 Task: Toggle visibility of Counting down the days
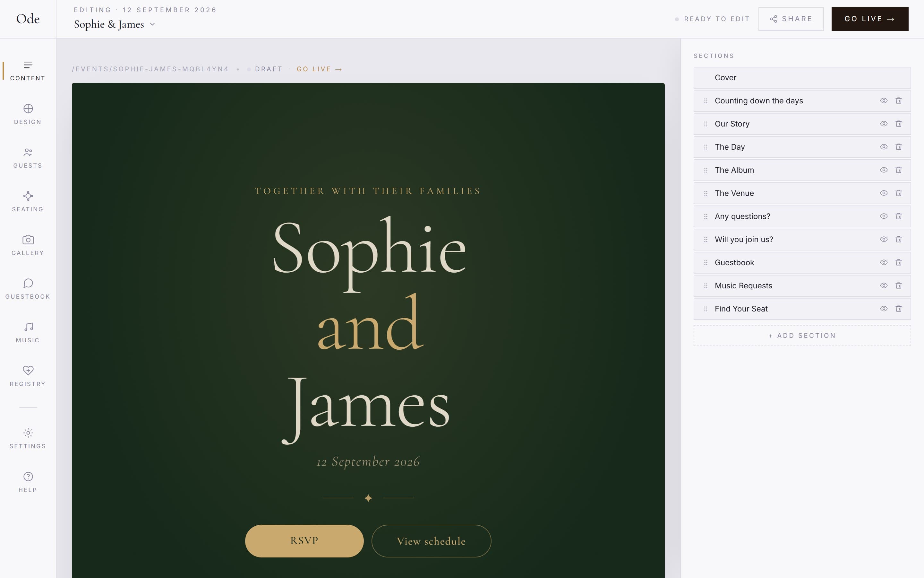[x=884, y=101]
